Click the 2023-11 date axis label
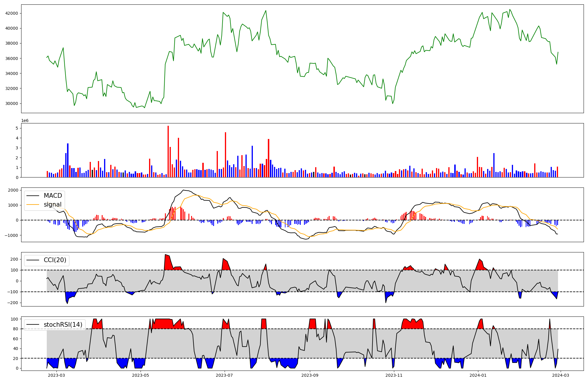Image resolution: width=588 pixels, height=382 pixels. tap(394, 375)
